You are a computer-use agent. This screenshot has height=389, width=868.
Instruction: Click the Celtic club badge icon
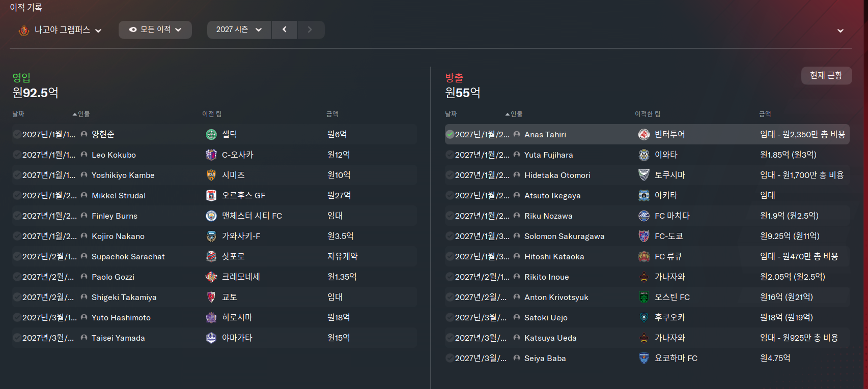[211, 134]
